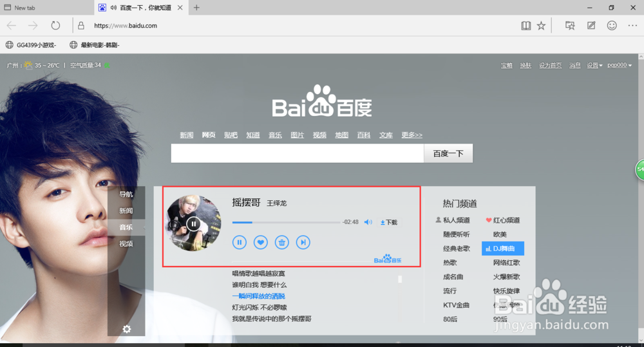Download the song via 下载 button
The width and height of the screenshot is (644, 347).
(388, 222)
